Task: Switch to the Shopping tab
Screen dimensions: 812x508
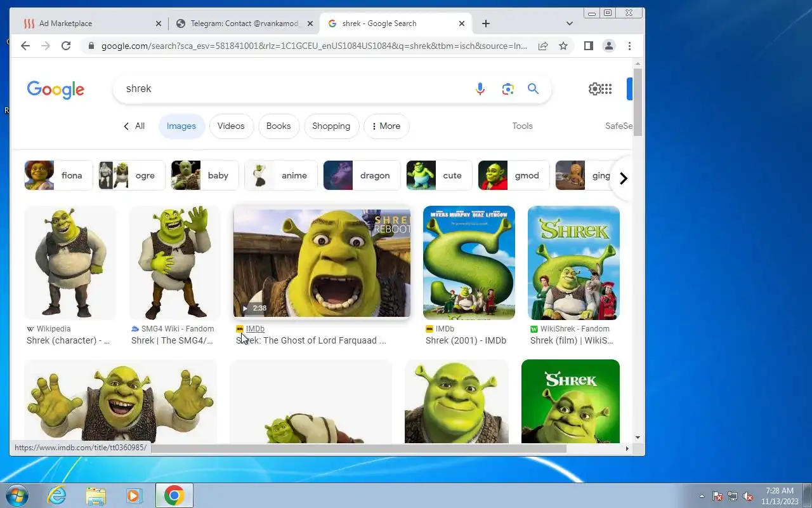Action: tap(331, 126)
